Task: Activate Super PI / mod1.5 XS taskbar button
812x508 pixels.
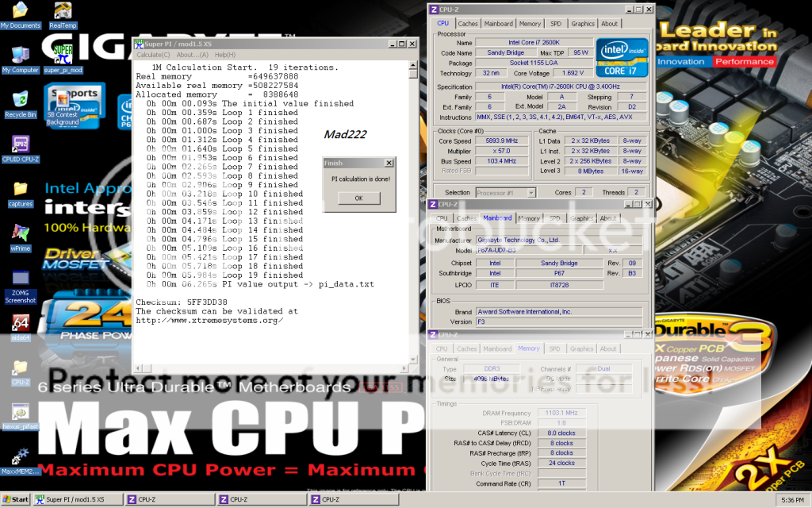Action: coord(79,500)
